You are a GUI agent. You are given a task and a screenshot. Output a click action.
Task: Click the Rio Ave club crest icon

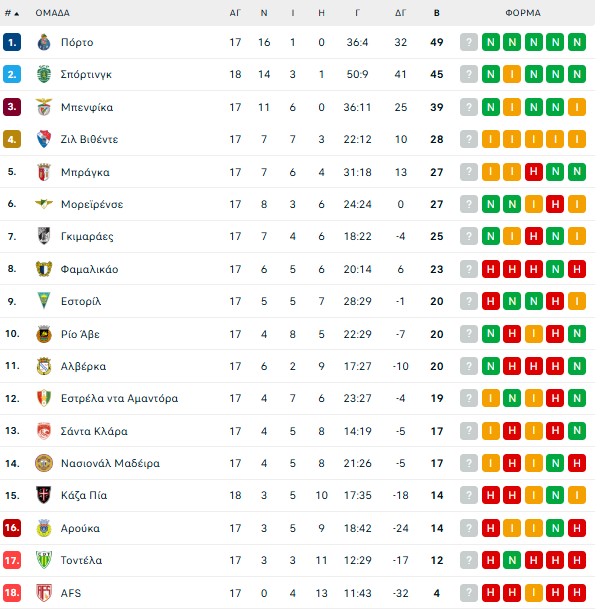click(43, 334)
